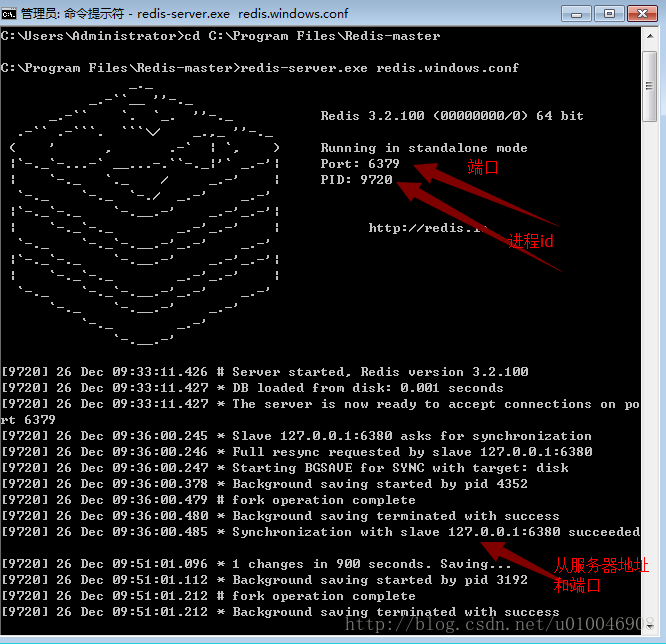Click '1 changes in 900 seconds. Saving...' line

(x=256, y=564)
